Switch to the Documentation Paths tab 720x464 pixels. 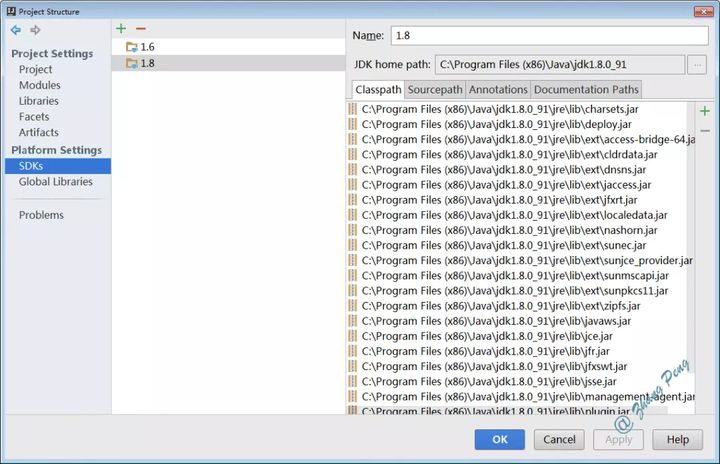(x=586, y=90)
